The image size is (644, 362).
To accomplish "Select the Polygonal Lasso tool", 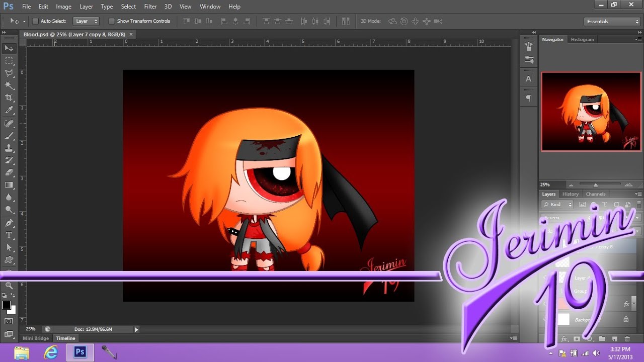I will click(9, 73).
